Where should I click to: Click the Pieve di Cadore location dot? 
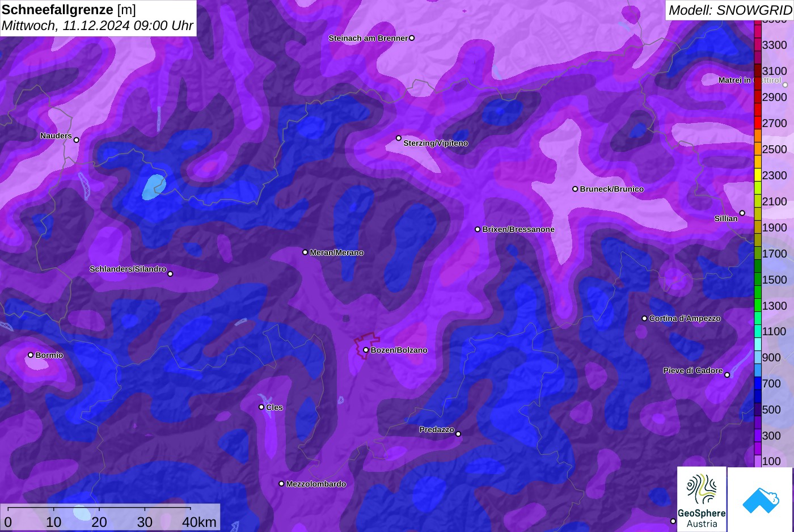click(727, 375)
